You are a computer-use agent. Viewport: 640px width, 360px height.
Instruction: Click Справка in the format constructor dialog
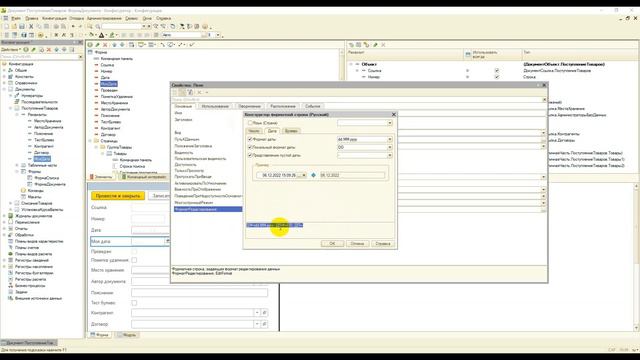[x=382, y=244]
